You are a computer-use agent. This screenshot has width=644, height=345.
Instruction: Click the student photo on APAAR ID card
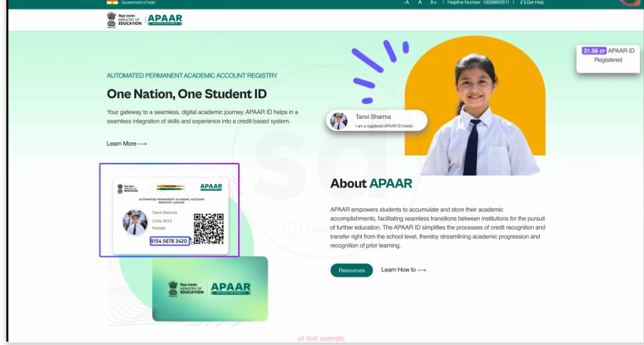coord(135,222)
